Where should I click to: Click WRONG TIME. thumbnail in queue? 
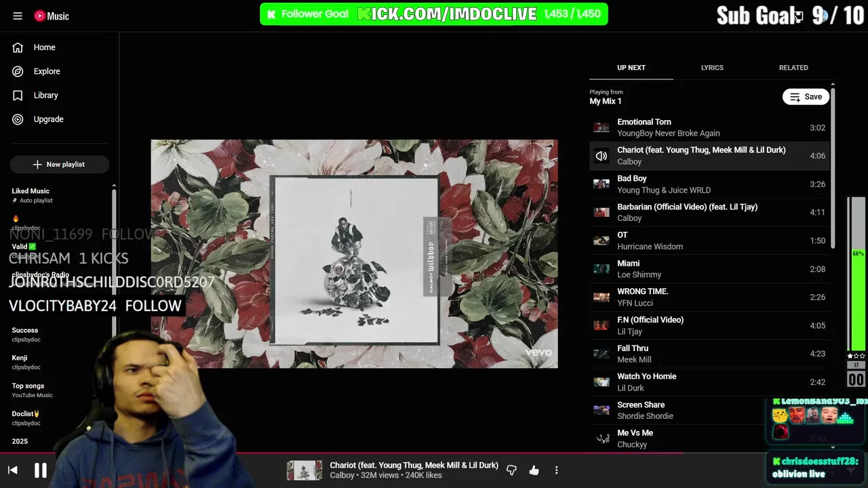[601, 297]
